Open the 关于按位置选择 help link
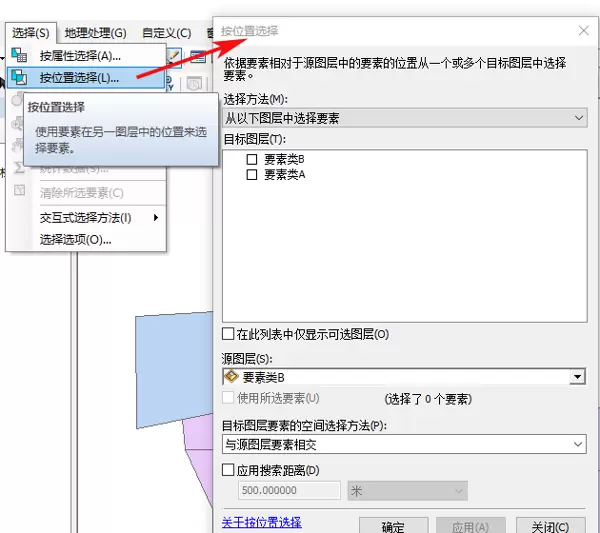 click(x=261, y=523)
